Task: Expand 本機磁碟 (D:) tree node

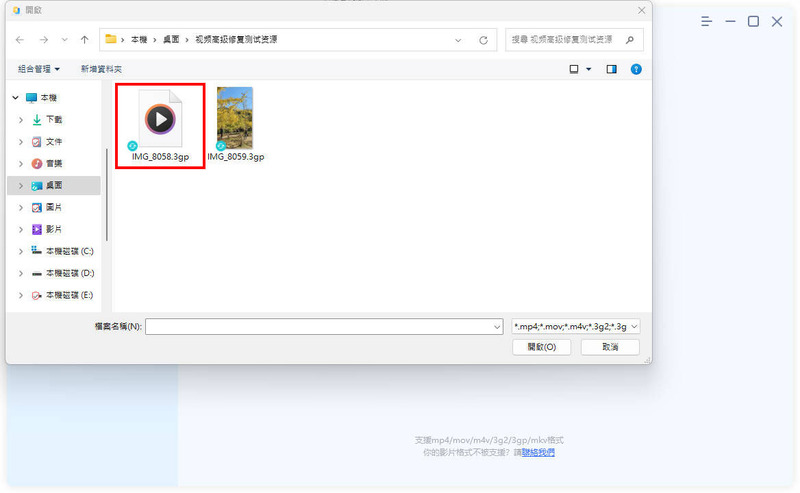Action: click(21, 274)
